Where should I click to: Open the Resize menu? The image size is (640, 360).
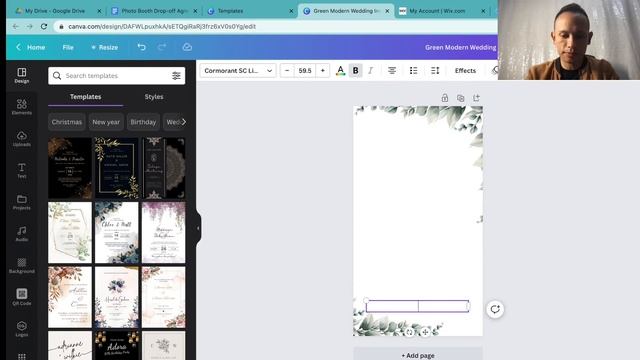point(105,47)
